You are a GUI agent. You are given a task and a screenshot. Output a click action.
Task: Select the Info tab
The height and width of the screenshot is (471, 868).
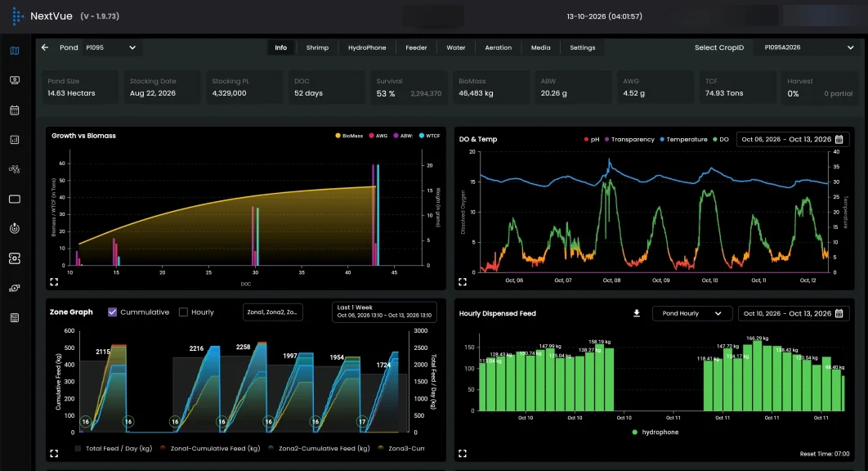click(x=280, y=47)
